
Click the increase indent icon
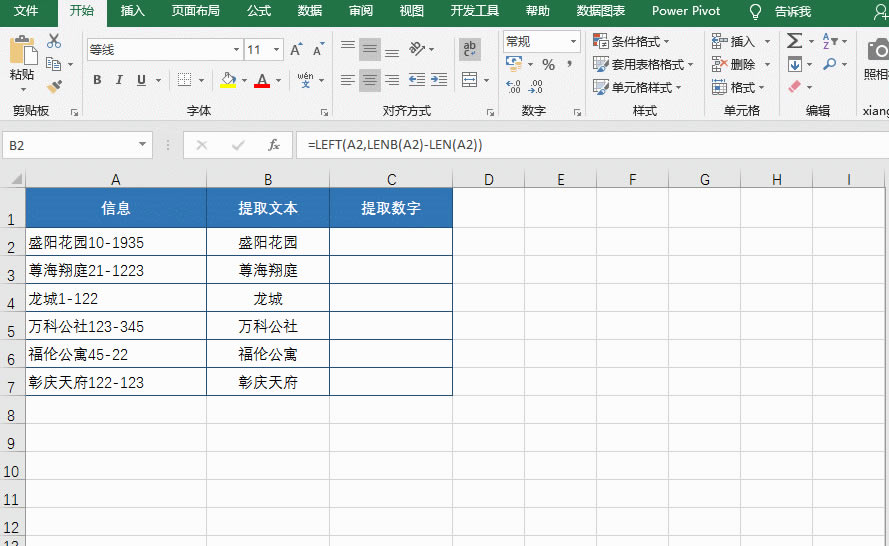click(x=440, y=80)
